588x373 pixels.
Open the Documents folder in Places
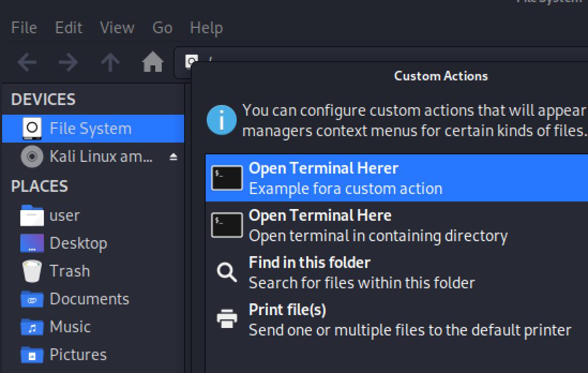click(x=89, y=299)
